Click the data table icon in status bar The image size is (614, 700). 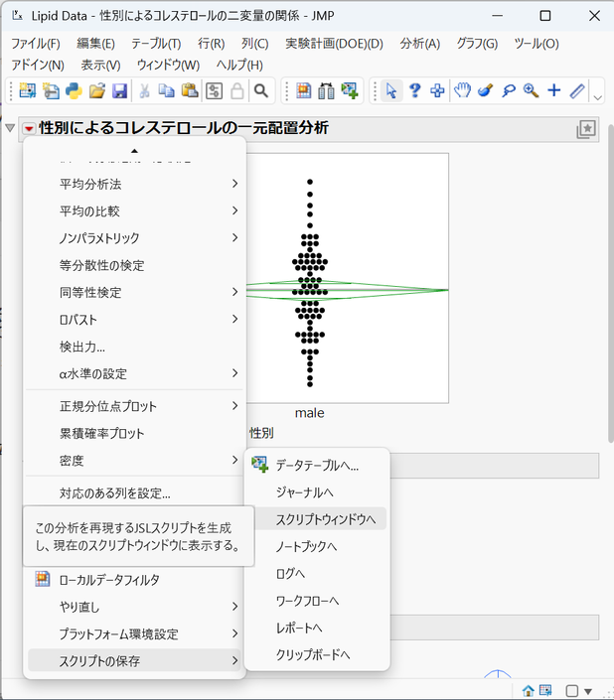(545, 691)
